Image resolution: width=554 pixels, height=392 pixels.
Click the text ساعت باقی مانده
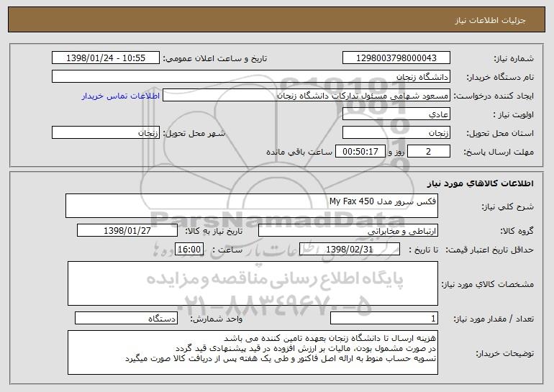299,152
